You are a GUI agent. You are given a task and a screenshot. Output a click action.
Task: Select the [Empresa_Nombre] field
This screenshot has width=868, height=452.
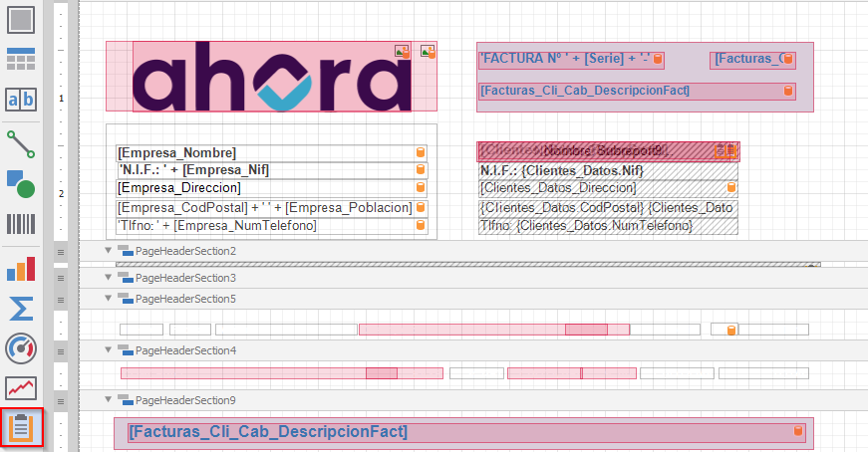[272, 152]
